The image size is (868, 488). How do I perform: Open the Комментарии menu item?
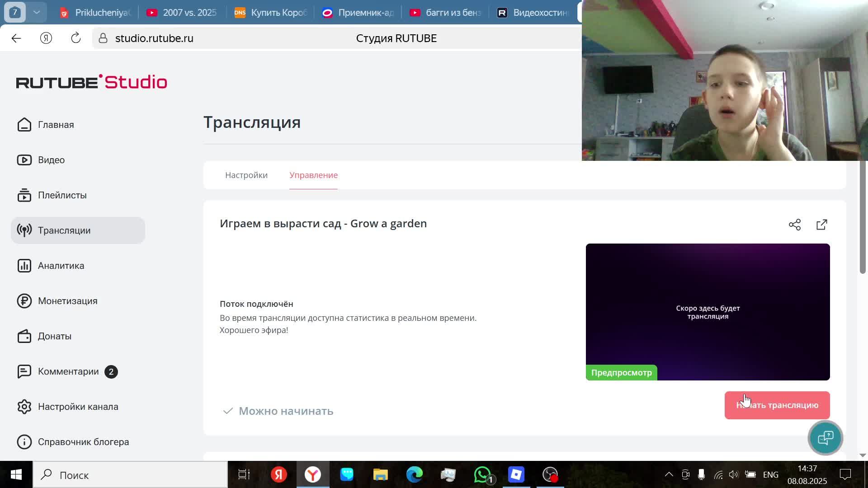pyautogui.click(x=68, y=371)
